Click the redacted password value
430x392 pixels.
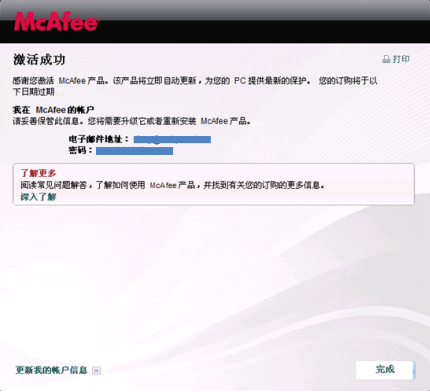coord(134,151)
